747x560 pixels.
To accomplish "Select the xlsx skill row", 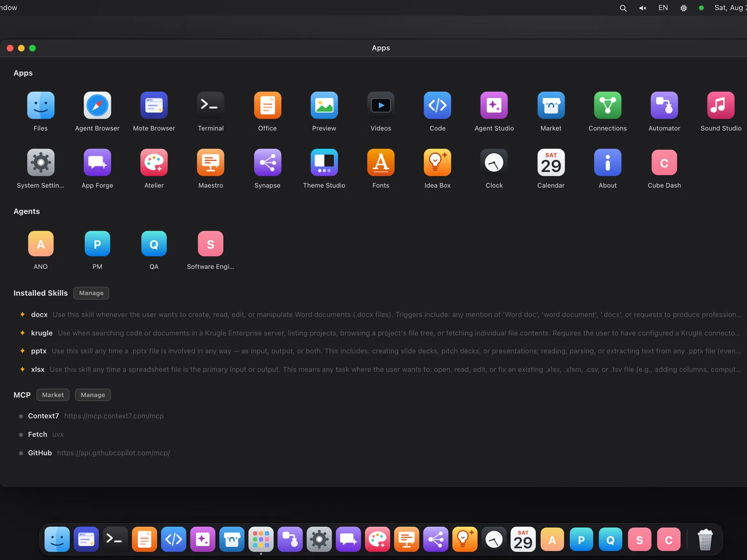I will click(x=380, y=369).
